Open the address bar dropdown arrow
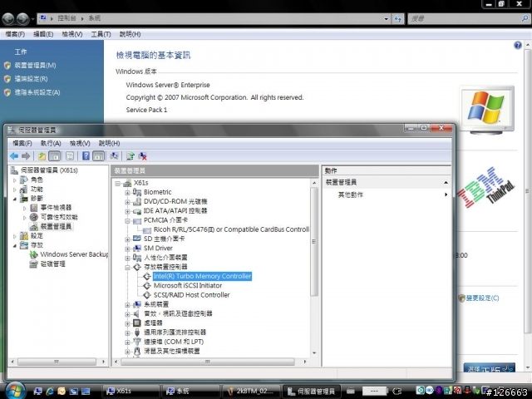Image resolution: width=532 pixels, height=399 pixels. coord(386,19)
